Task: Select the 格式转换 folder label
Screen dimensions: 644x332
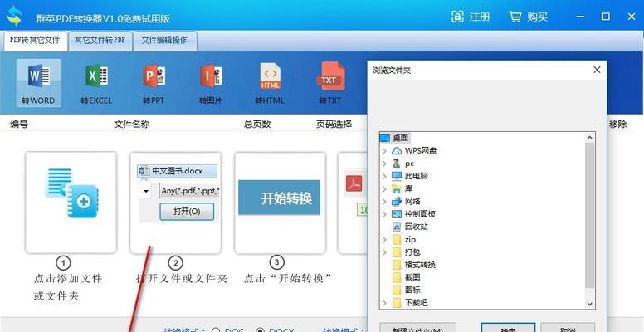Action: (x=420, y=265)
